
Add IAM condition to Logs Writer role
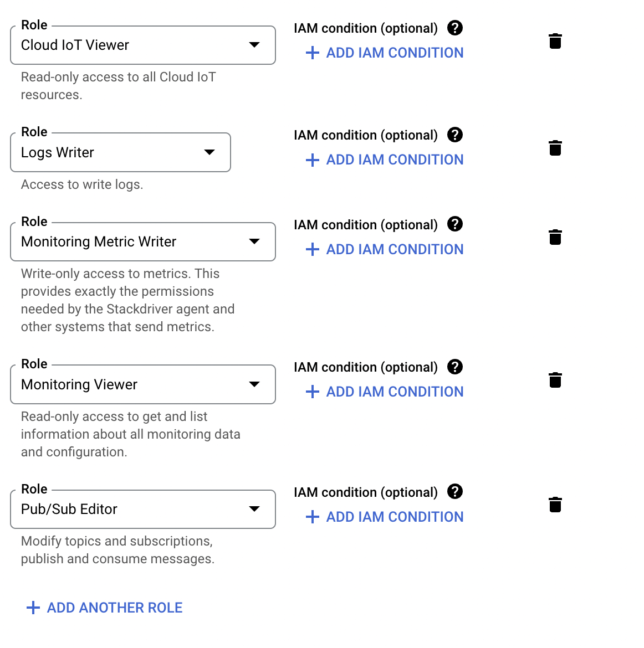coord(385,160)
